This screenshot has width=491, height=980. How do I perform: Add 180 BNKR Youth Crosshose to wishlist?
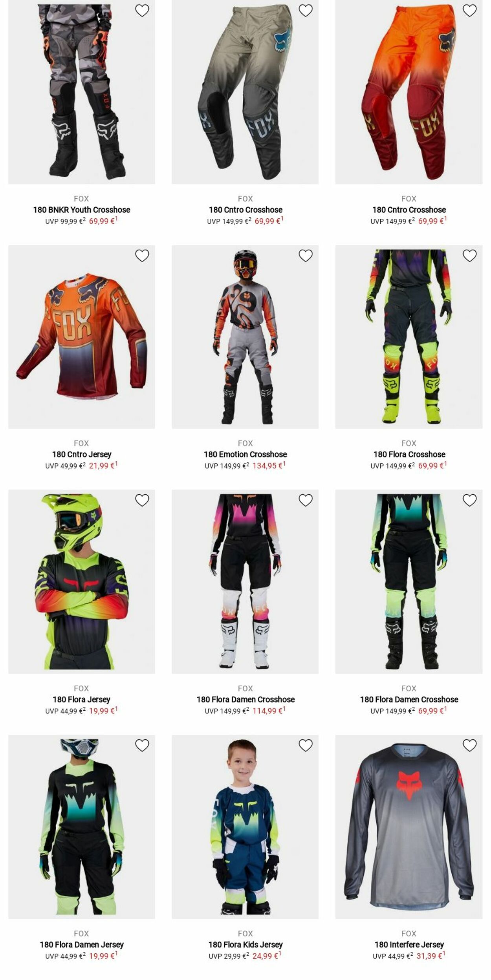click(142, 11)
